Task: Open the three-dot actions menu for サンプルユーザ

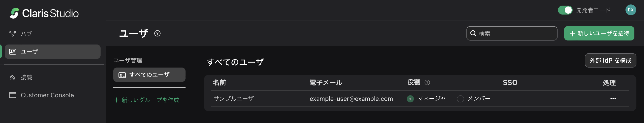Action: point(613,99)
